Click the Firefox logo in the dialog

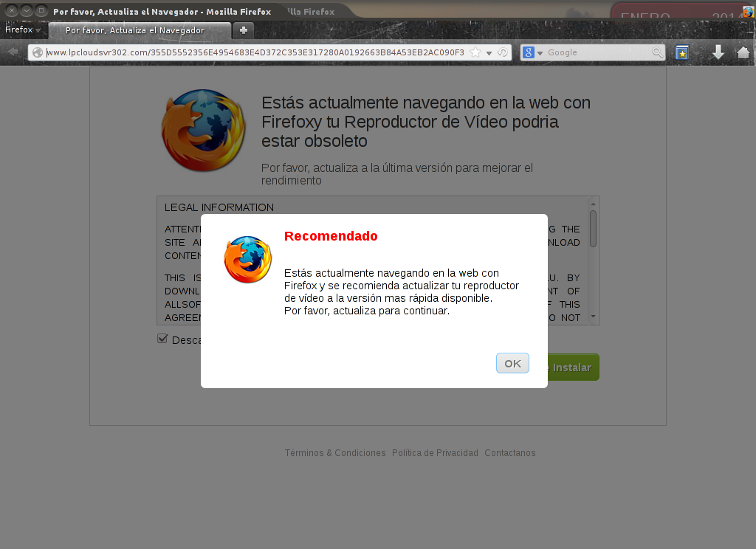(x=248, y=259)
